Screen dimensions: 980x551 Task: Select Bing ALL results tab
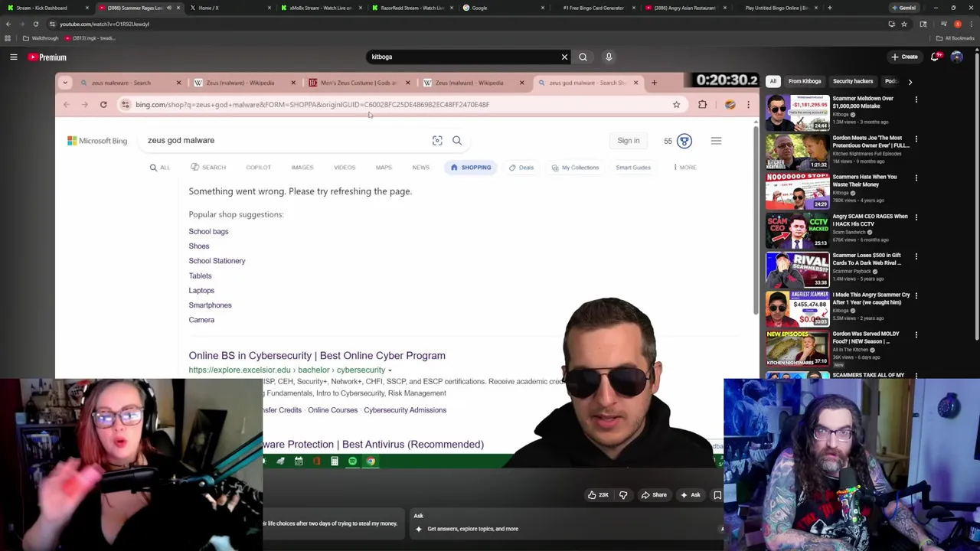160,168
